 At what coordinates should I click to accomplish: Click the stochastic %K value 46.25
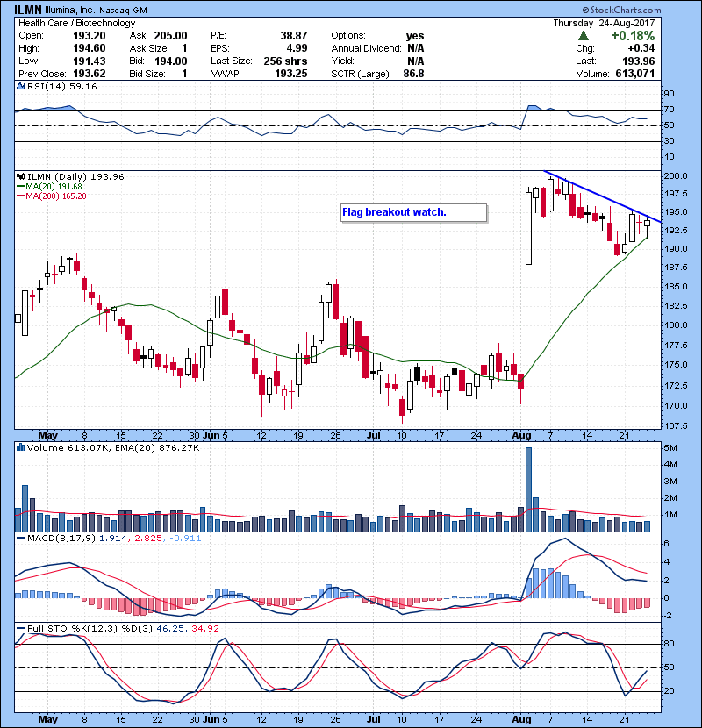coord(170,628)
